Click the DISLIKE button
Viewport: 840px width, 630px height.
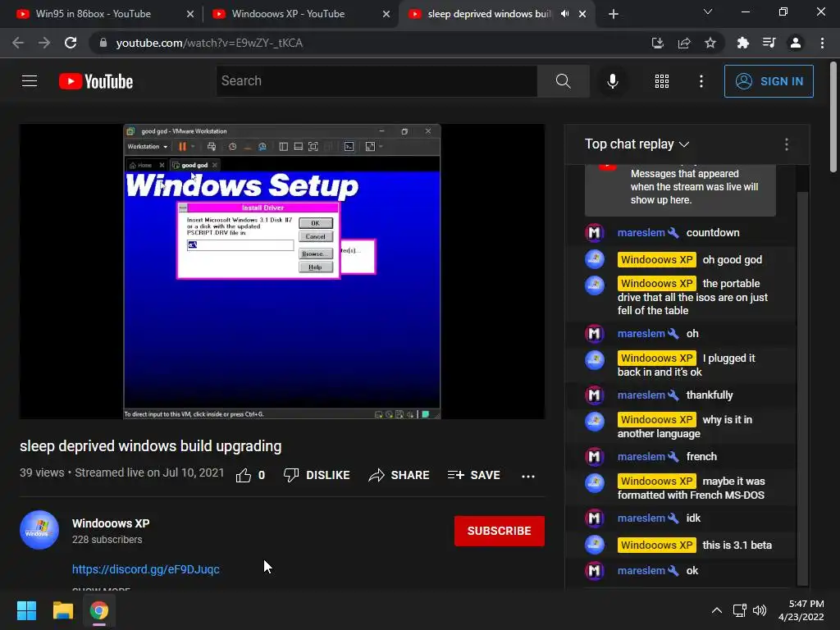(x=317, y=475)
